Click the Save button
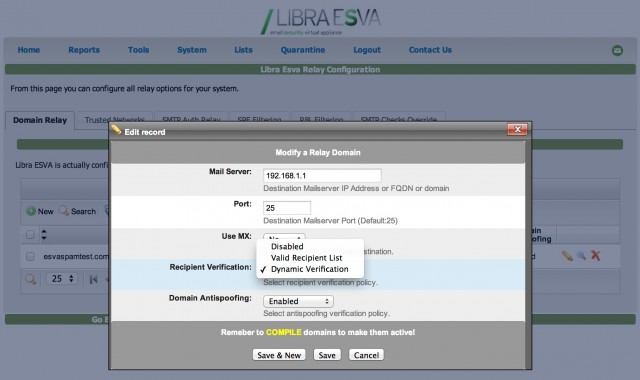The height and width of the screenshot is (380, 640). 327,355
